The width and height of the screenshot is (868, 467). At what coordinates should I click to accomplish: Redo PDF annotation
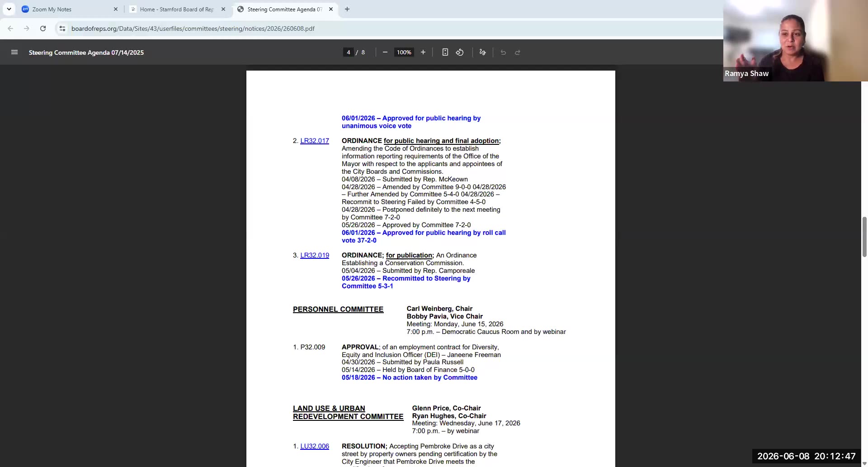pyautogui.click(x=518, y=52)
